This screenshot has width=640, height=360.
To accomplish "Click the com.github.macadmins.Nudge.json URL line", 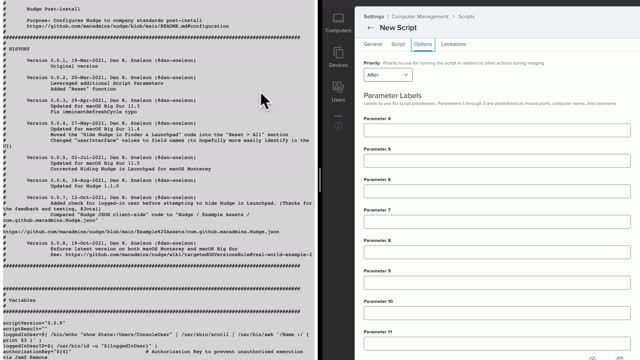I will [x=141, y=232].
